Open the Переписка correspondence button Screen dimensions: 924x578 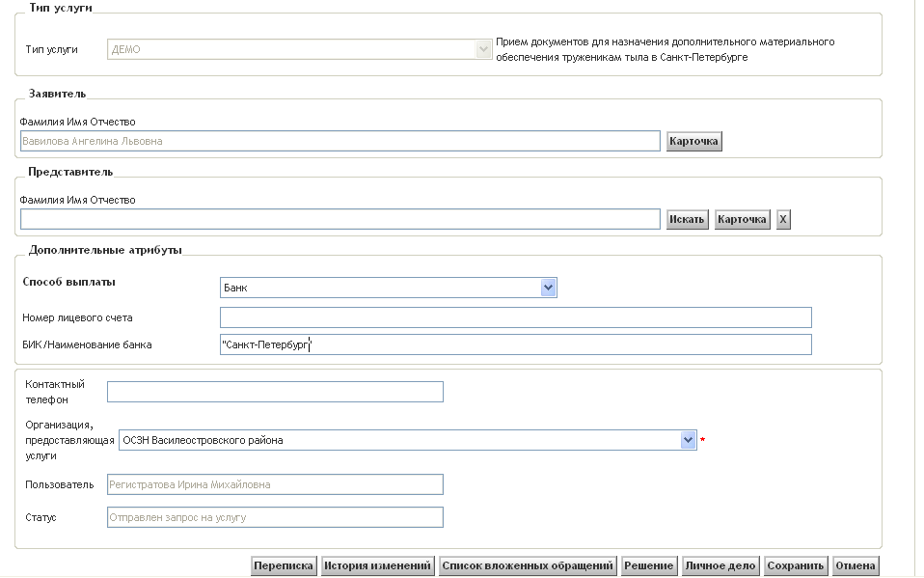(284, 565)
